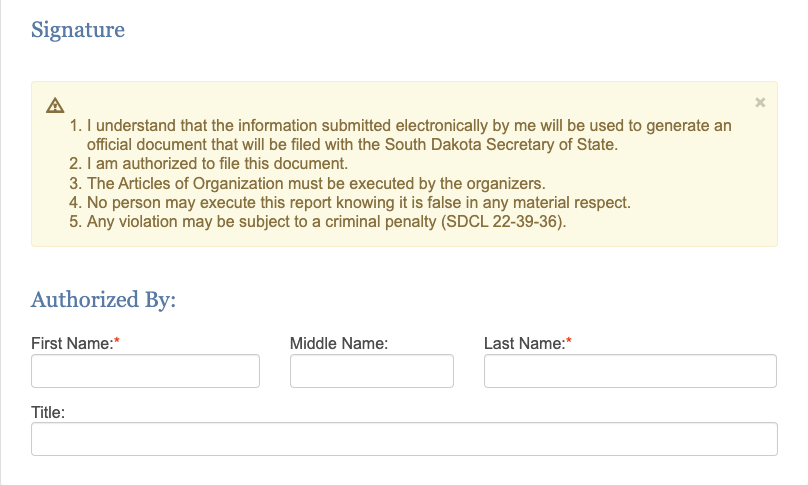The image size is (808, 485).
Task: Click the 'No person may execute' statement
Action: (x=359, y=203)
